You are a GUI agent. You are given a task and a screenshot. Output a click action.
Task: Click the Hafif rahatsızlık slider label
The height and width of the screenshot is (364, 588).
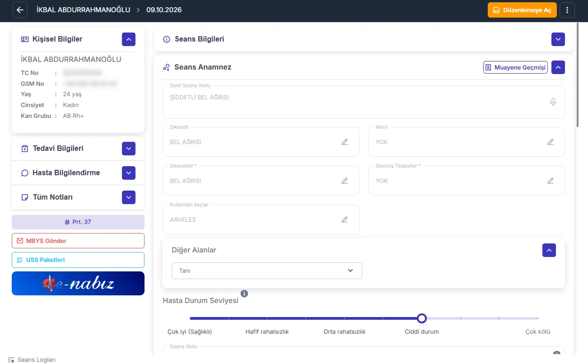point(267,331)
